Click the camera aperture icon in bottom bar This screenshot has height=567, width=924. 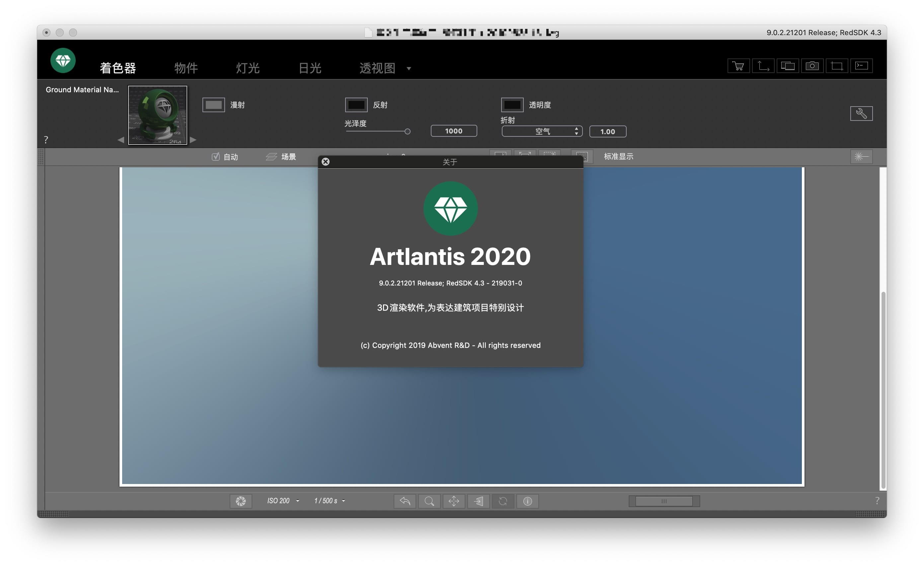coord(241,501)
